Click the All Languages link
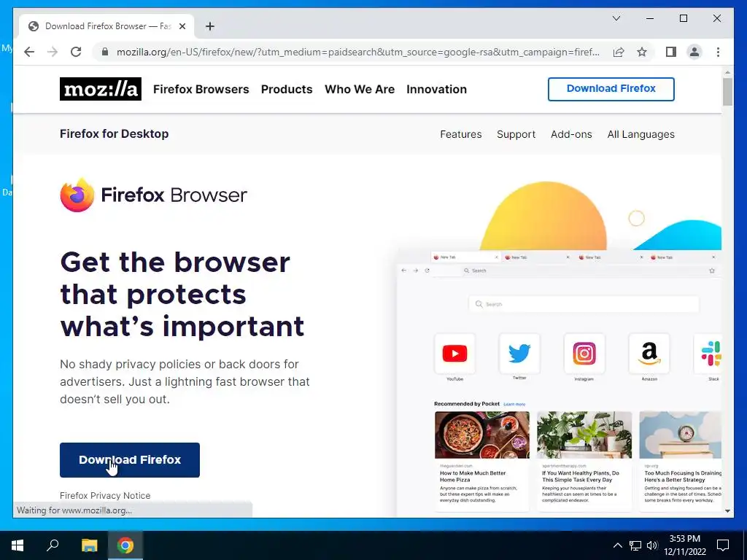The height and width of the screenshot is (560, 747). point(640,134)
